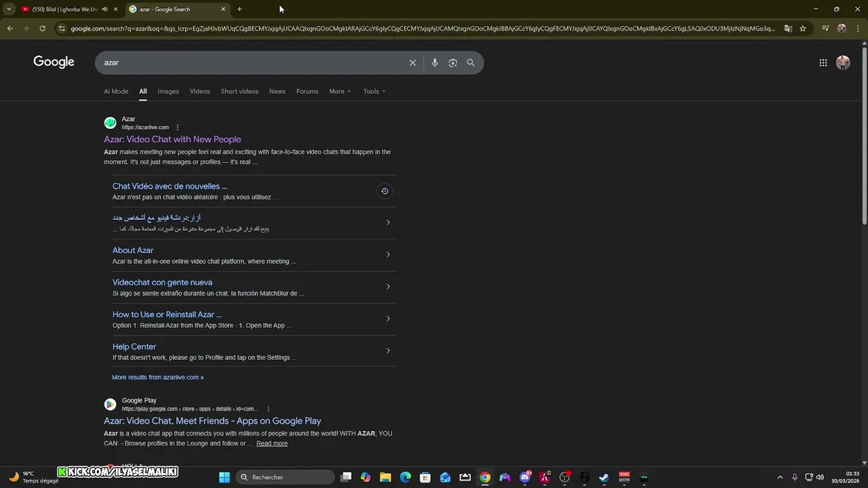Open Chat Vidéo avec de nouvelles link
The height and width of the screenshot is (488, 868).
(170, 186)
